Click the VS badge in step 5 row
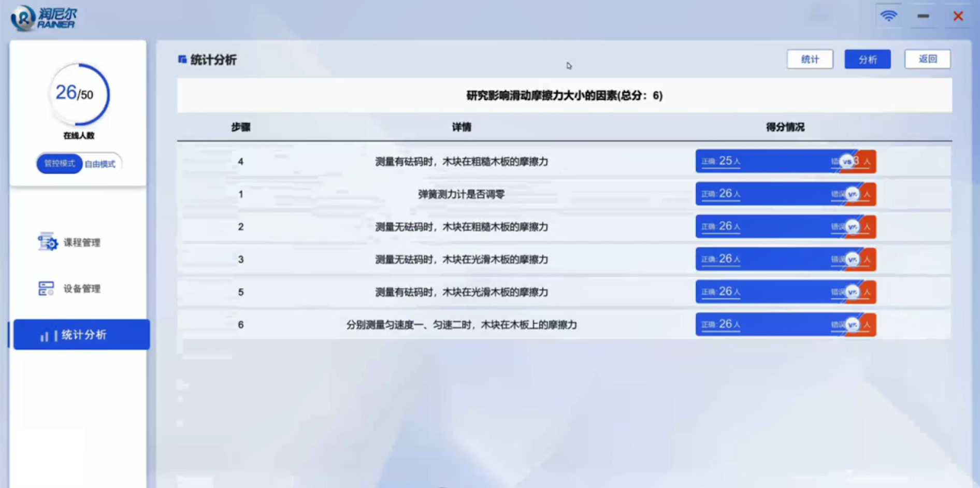 (x=852, y=292)
